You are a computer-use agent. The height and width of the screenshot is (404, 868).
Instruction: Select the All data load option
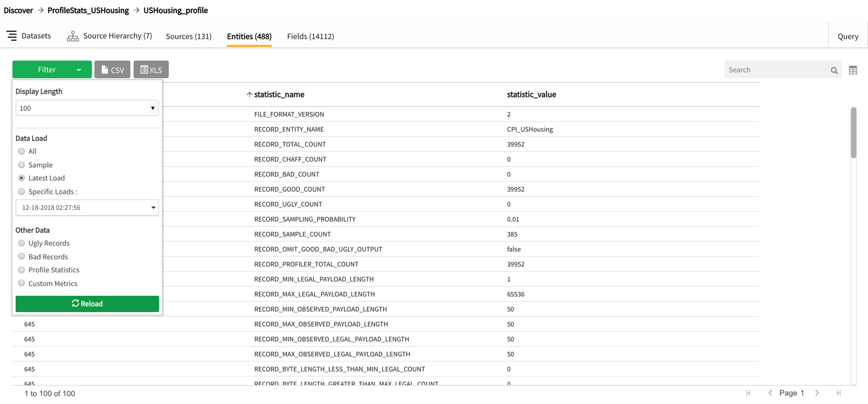click(22, 151)
